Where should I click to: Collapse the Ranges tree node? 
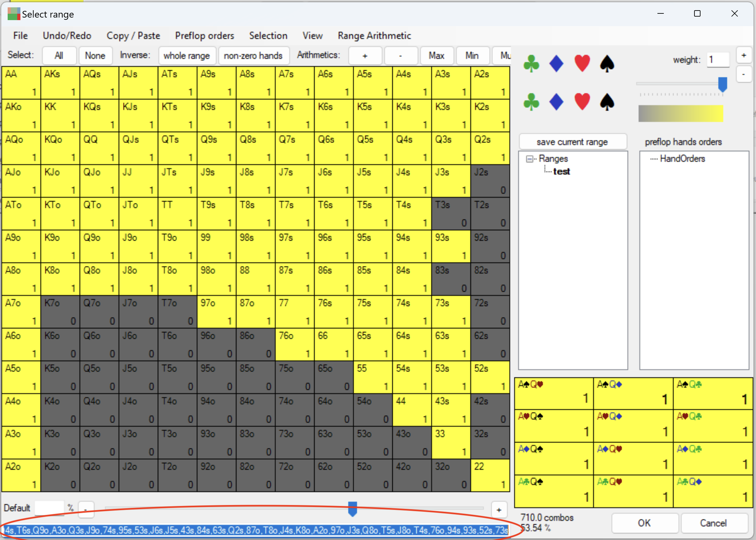(530, 159)
